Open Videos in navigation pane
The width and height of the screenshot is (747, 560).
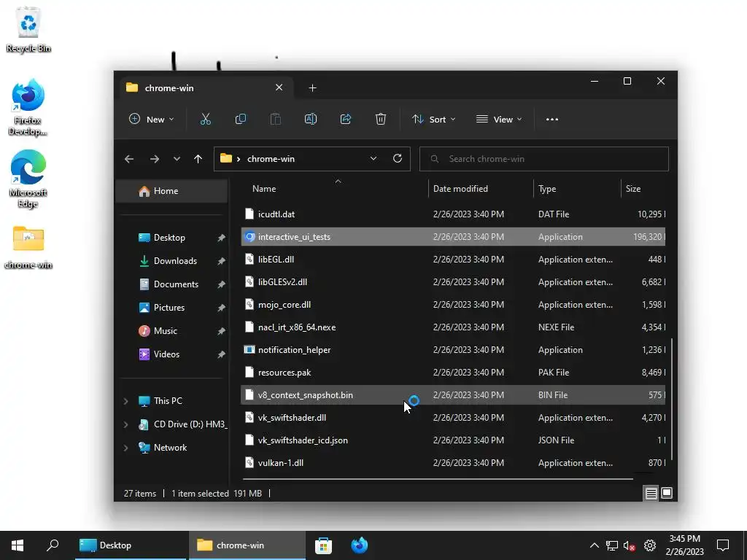tap(171, 354)
